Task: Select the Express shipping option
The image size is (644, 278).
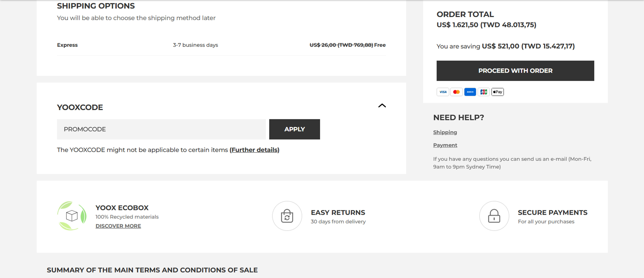Action: click(x=67, y=45)
